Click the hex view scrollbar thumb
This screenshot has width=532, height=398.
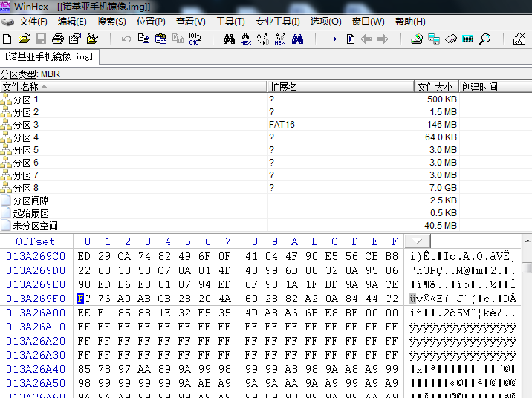[x=527, y=267]
